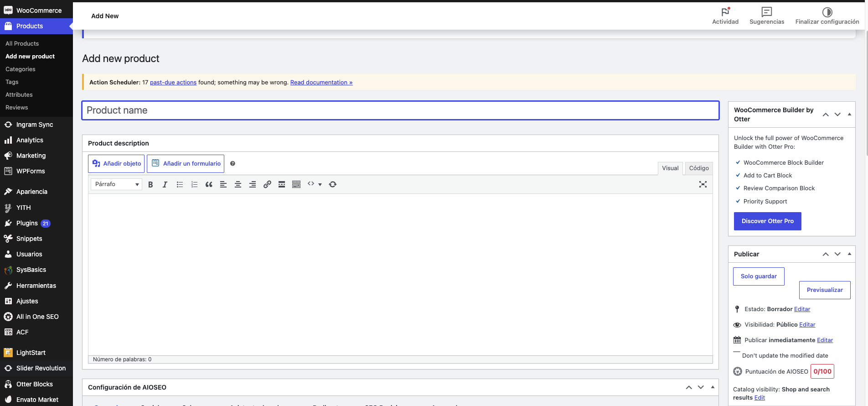This screenshot has height=406, width=868.
Task: Insert a blockquote
Action: [x=209, y=184]
